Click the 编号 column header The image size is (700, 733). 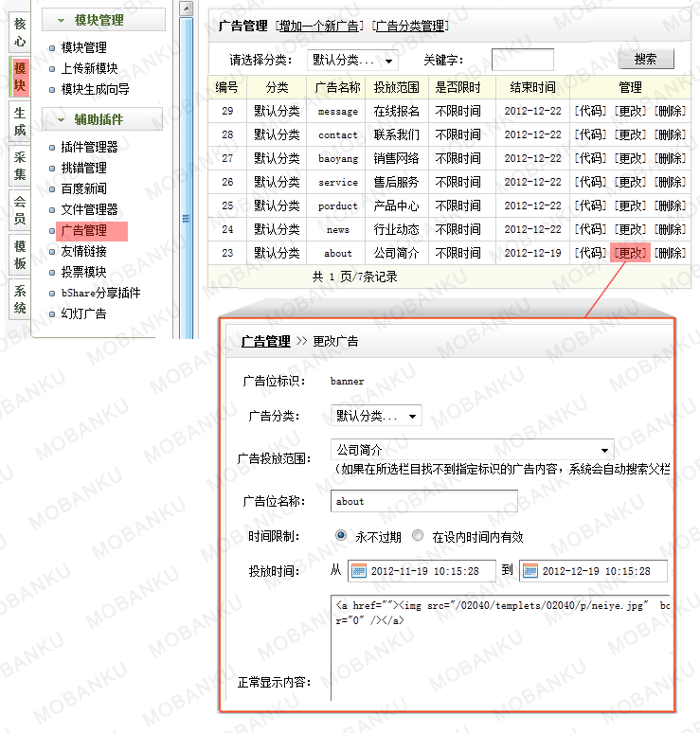[226, 87]
